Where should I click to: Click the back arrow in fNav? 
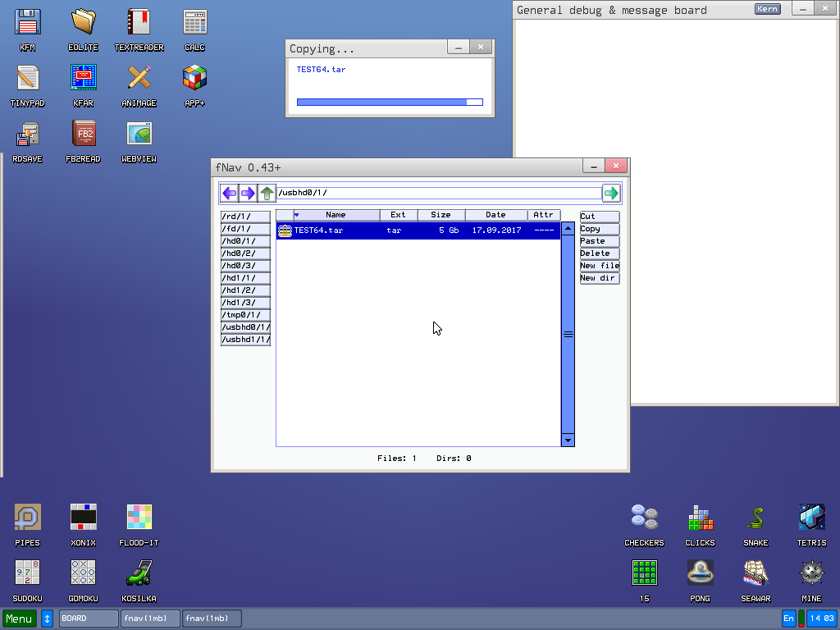[229, 194]
